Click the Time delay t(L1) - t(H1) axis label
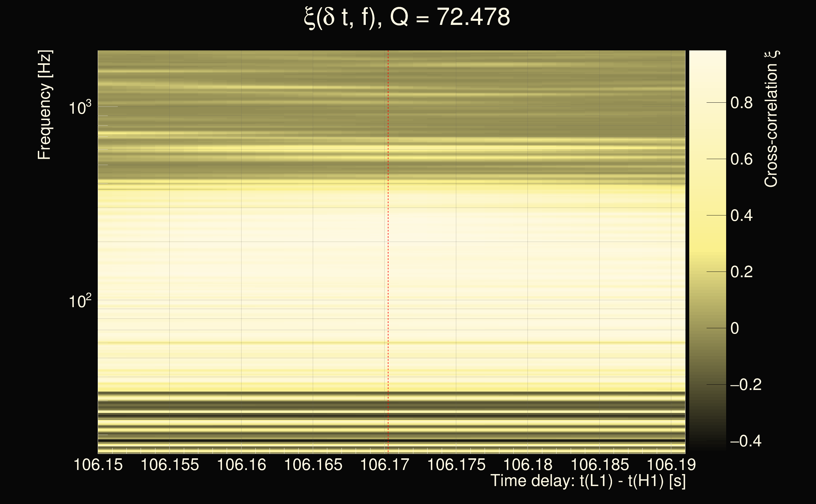The height and width of the screenshot is (504, 816). pos(588,481)
